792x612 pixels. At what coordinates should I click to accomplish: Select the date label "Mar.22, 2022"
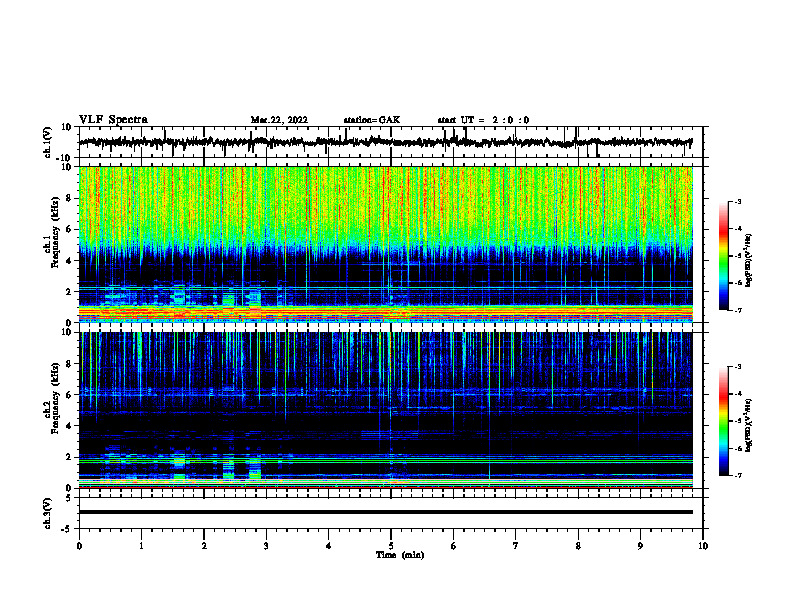click(279, 120)
